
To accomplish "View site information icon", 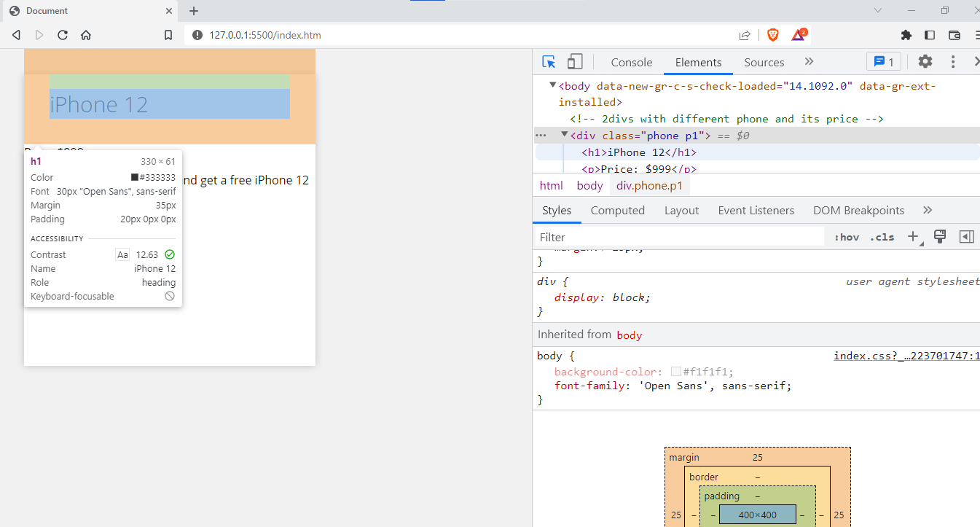I will click(x=196, y=35).
